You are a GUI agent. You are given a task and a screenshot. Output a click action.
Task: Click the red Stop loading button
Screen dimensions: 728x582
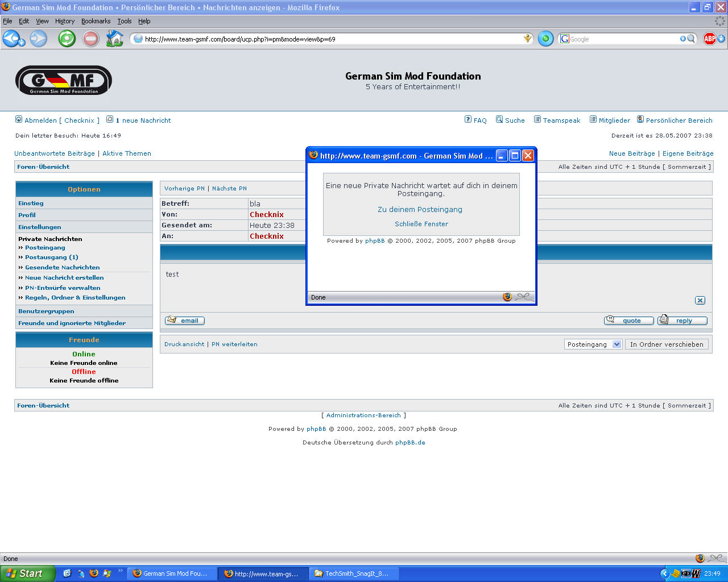(90, 39)
